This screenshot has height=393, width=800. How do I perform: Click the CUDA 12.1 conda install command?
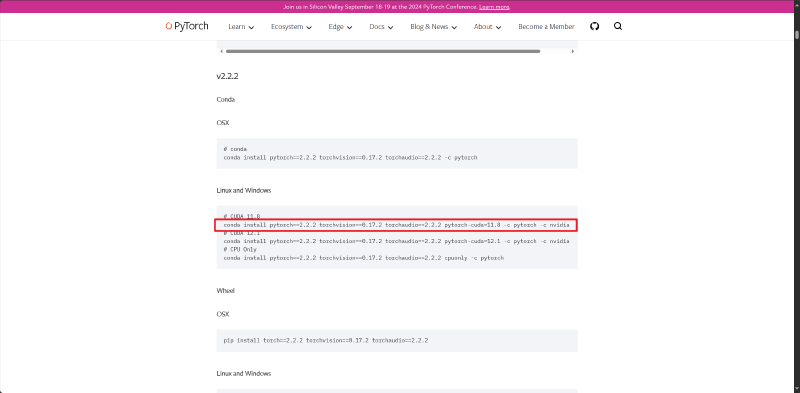[x=396, y=241]
